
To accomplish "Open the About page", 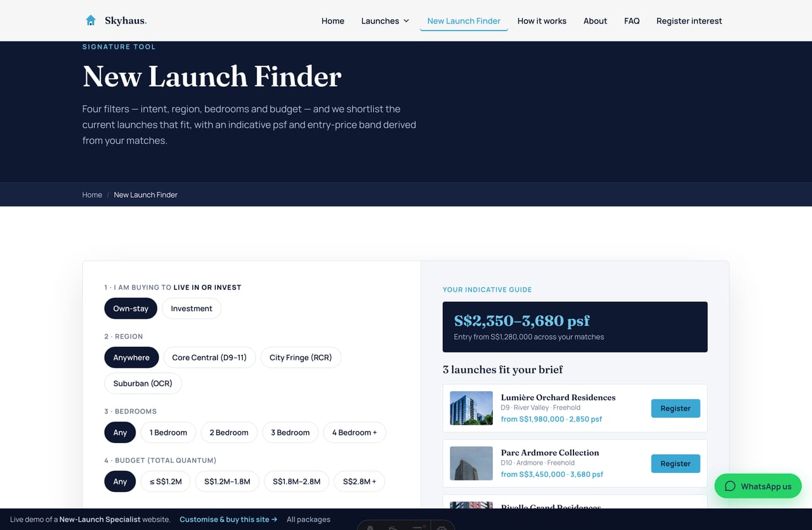I will click(x=595, y=21).
